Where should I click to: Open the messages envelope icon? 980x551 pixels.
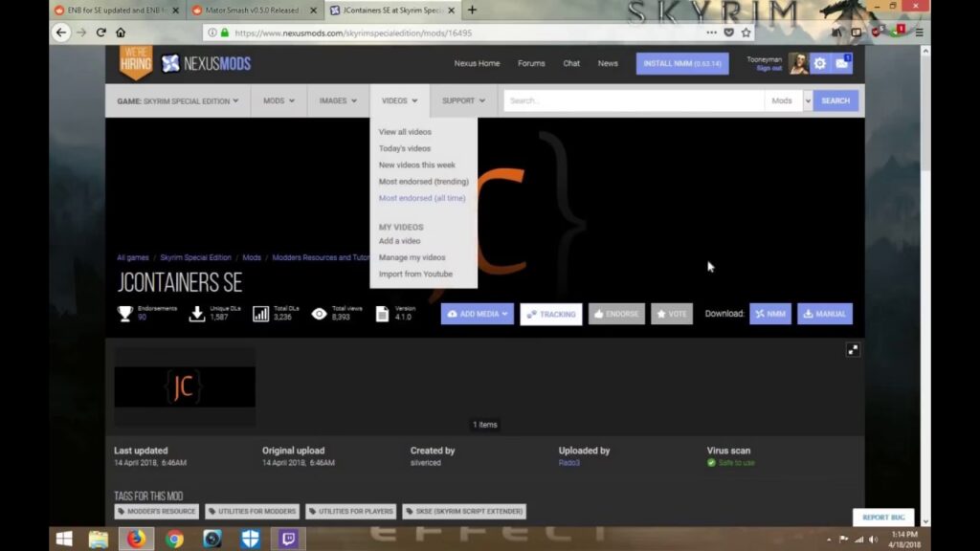pyautogui.click(x=842, y=63)
